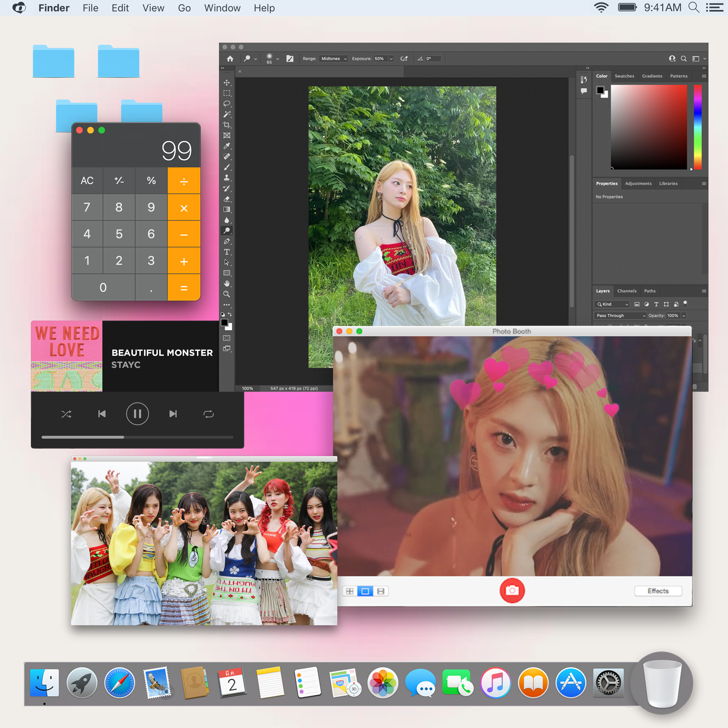728x728 pixels.
Task: Open the Range Midtones dropdown
Action: pos(333,59)
